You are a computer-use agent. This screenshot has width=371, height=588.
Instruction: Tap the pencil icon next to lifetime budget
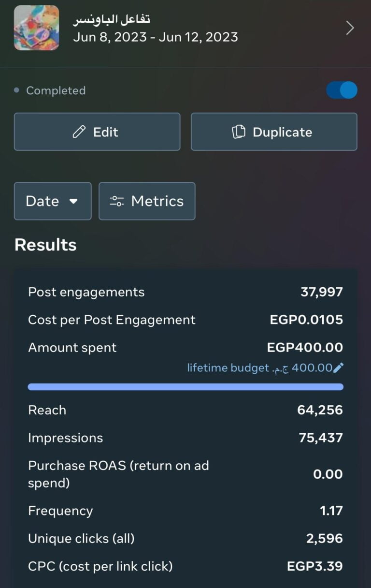pos(339,368)
